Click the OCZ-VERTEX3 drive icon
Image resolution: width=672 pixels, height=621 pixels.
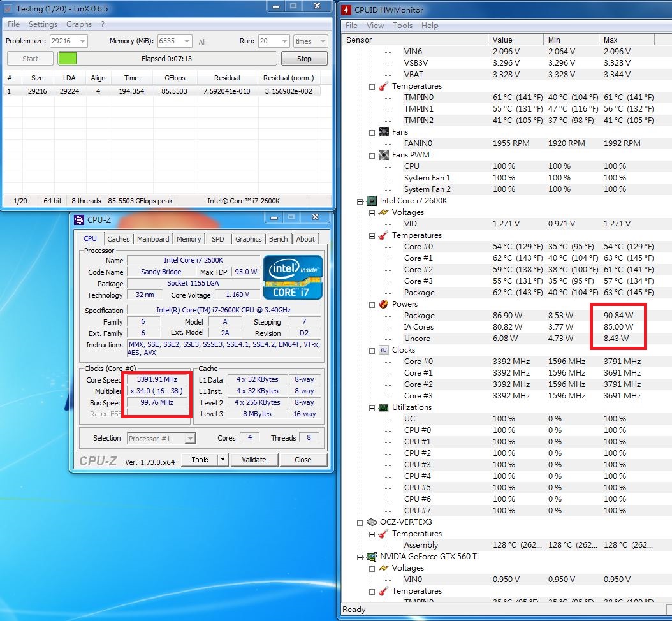click(371, 522)
